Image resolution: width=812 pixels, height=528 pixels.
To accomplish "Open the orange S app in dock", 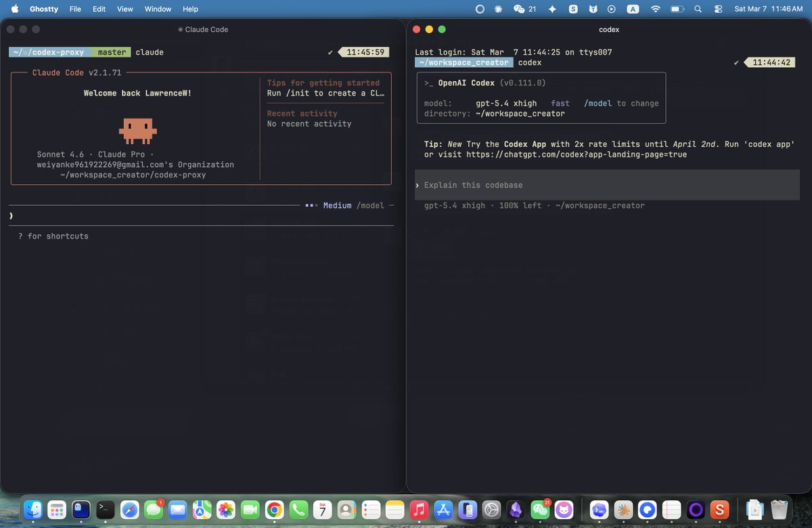I will point(720,509).
